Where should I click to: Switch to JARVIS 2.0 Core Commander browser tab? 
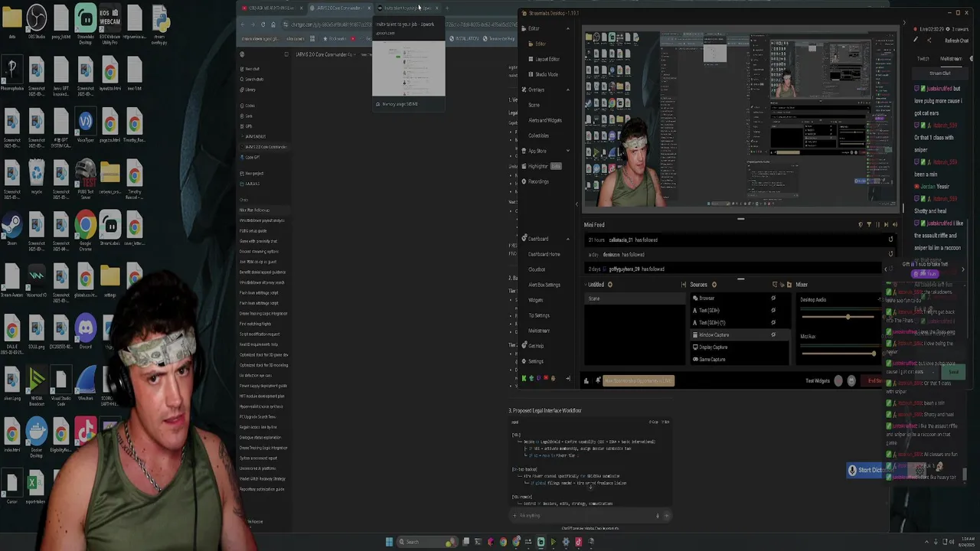tap(338, 8)
